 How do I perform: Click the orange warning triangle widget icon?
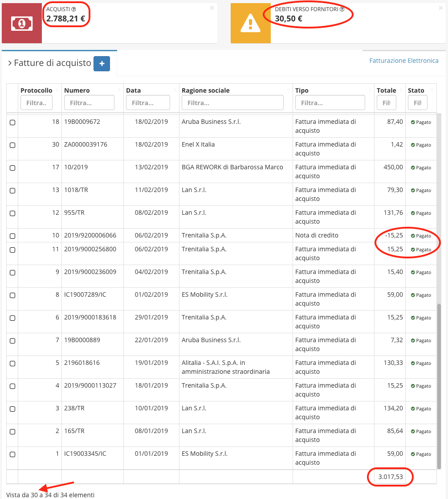coord(250,23)
